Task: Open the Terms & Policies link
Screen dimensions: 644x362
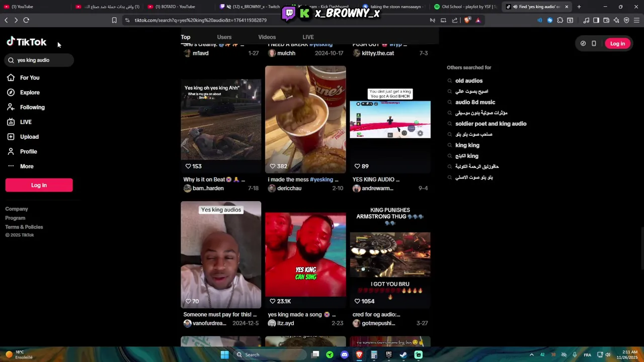Action: pyautogui.click(x=24, y=227)
